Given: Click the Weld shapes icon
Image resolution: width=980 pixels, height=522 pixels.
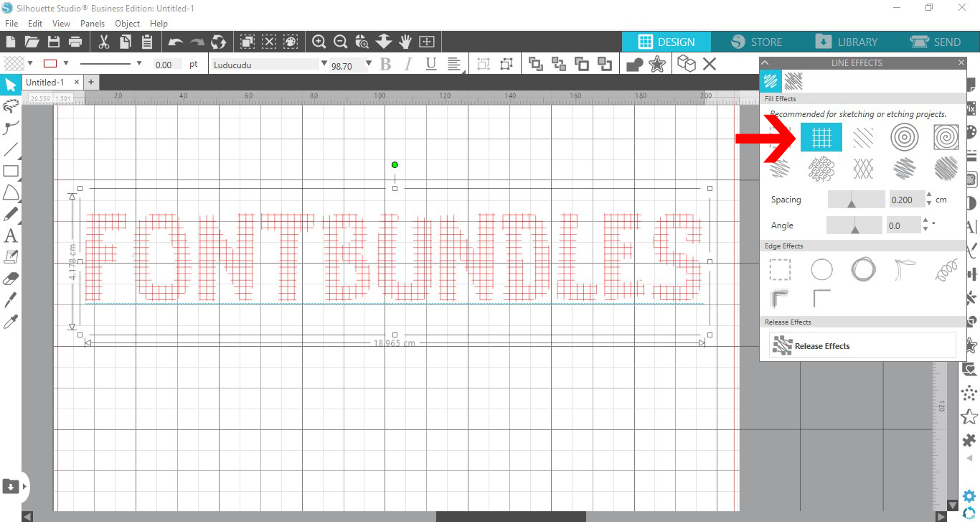Looking at the screenshot, I should 634,65.
